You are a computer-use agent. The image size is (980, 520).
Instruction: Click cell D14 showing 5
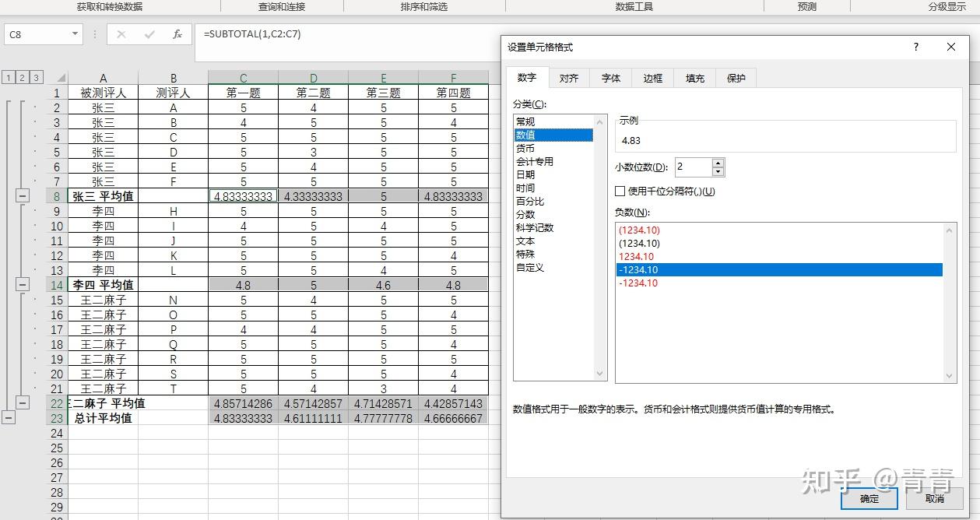point(314,285)
